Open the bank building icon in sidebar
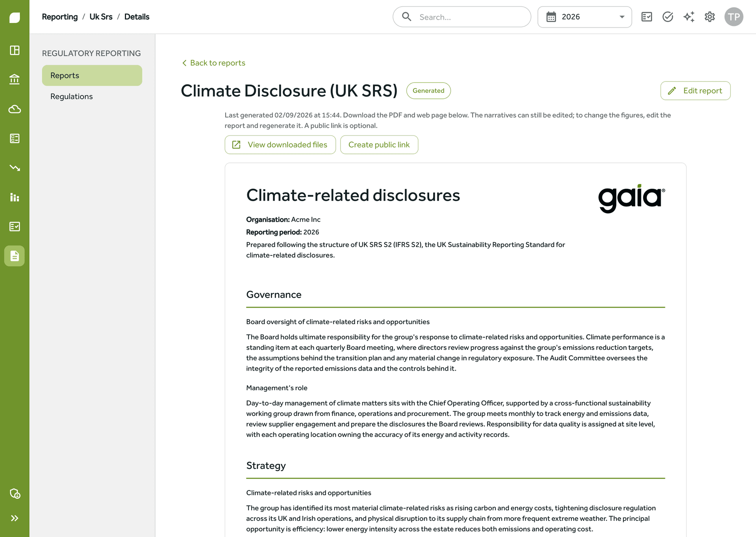This screenshot has height=537, width=756. [15, 79]
